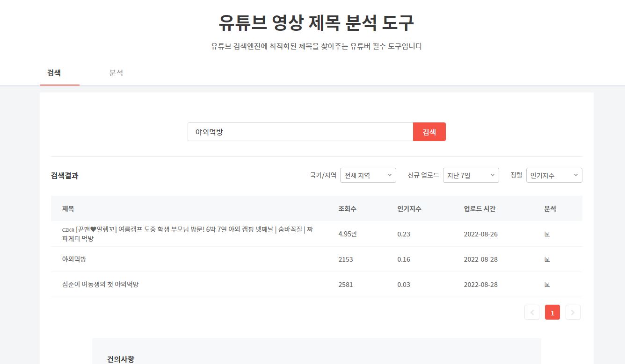Open analysis chart icon for 꾼맨 알랭꼬 video
The height and width of the screenshot is (364, 625).
(x=547, y=234)
